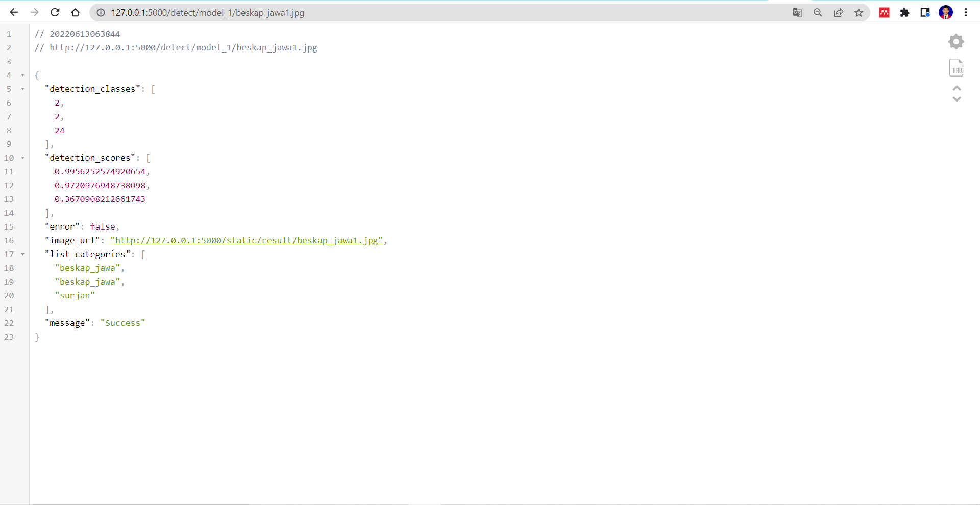The width and height of the screenshot is (980, 505).
Task: Collapse the root JSON object on line 4
Action: (22, 75)
